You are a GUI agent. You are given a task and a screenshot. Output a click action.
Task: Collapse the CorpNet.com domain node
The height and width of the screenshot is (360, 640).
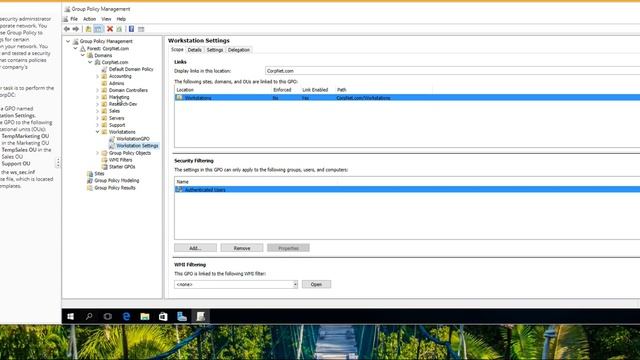[90, 62]
